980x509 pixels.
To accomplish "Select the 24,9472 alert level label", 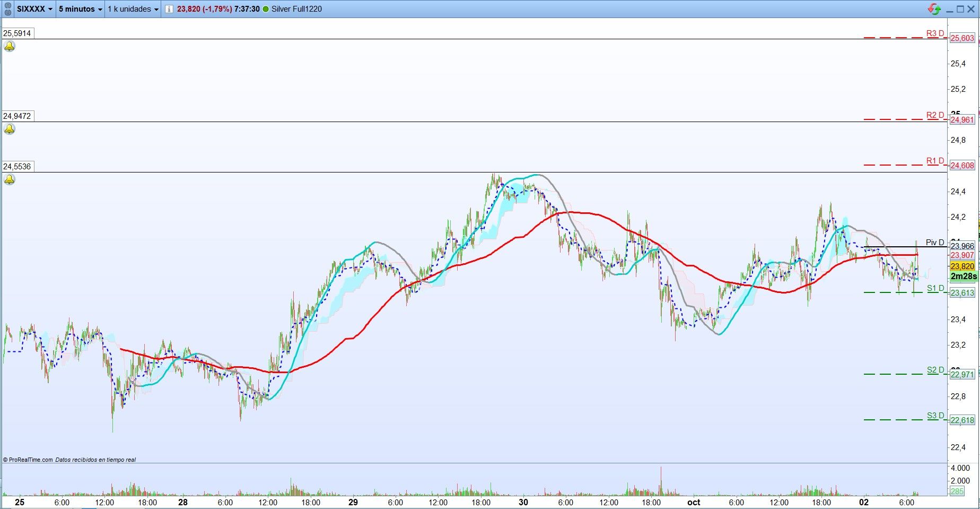I will click(17, 116).
